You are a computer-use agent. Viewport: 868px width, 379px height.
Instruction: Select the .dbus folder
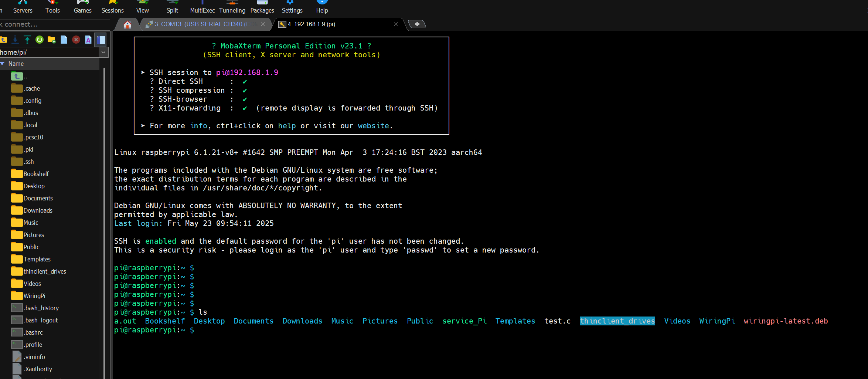coord(25,113)
